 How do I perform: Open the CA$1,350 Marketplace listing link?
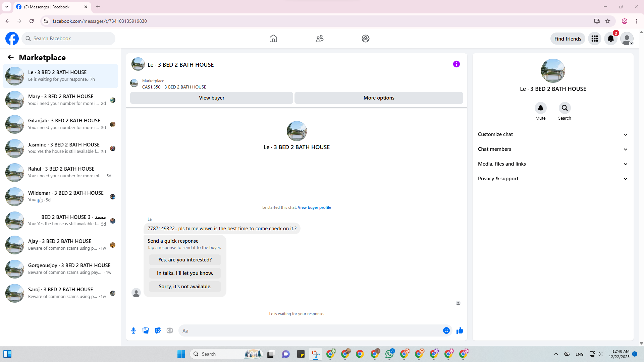click(x=174, y=87)
